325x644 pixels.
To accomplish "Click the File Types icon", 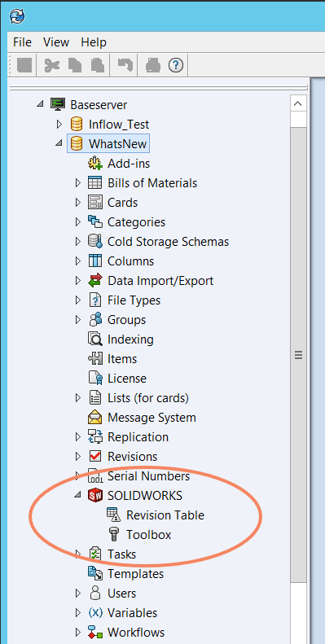I will point(95,300).
